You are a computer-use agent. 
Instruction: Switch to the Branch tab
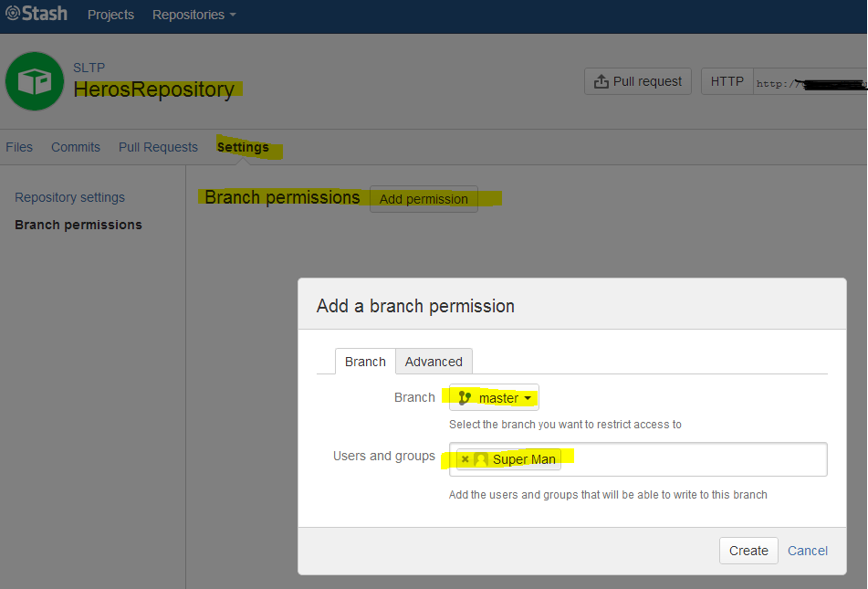365,361
